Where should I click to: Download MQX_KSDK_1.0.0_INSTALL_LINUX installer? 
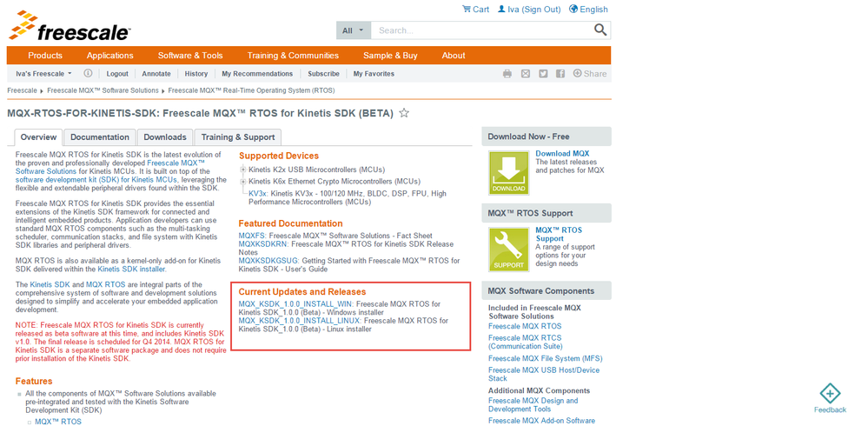click(300, 321)
